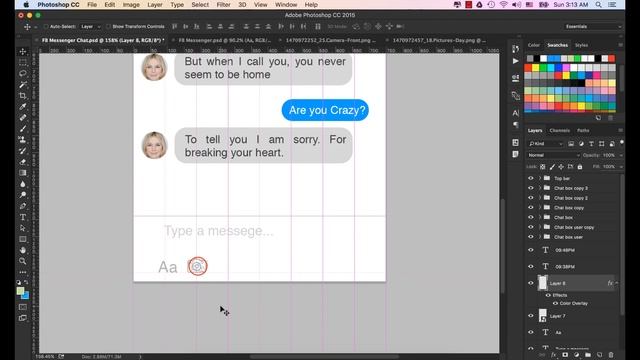
Task: Select the Rectangular Marquee tool
Action: click(23, 62)
